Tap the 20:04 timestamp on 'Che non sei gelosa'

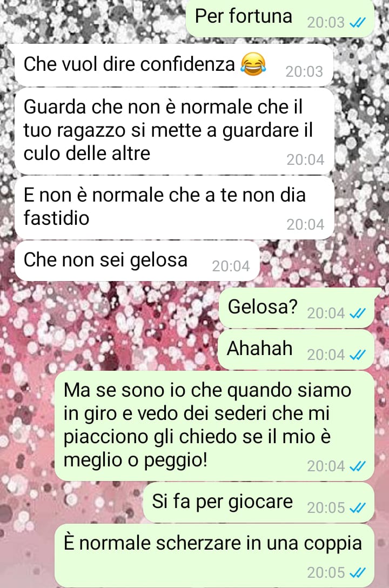(231, 266)
